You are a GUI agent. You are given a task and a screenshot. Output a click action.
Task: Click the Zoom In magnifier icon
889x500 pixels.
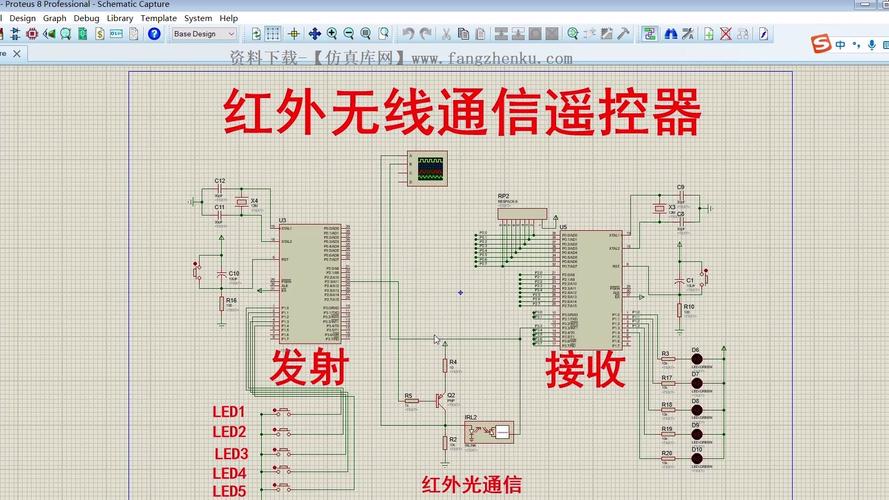[x=332, y=34]
